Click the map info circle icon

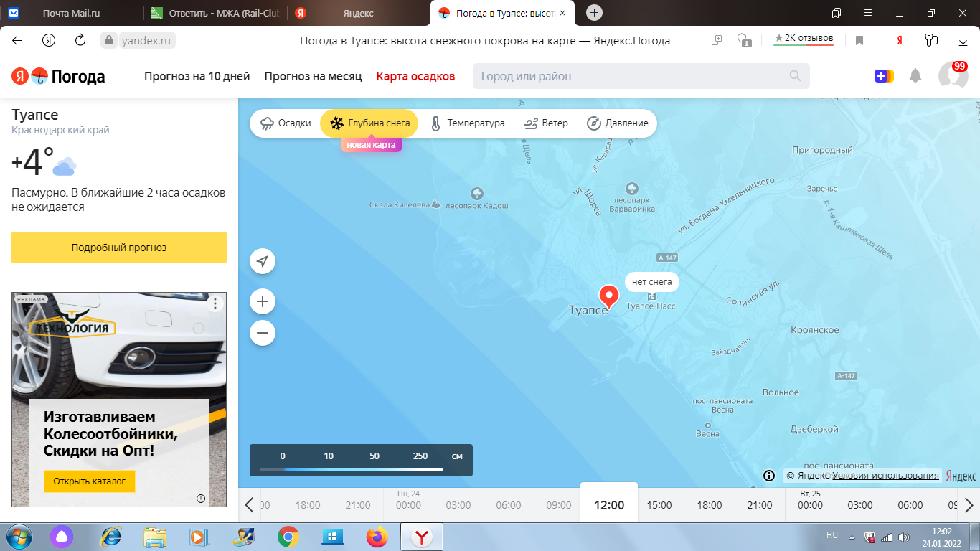click(x=768, y=476)
